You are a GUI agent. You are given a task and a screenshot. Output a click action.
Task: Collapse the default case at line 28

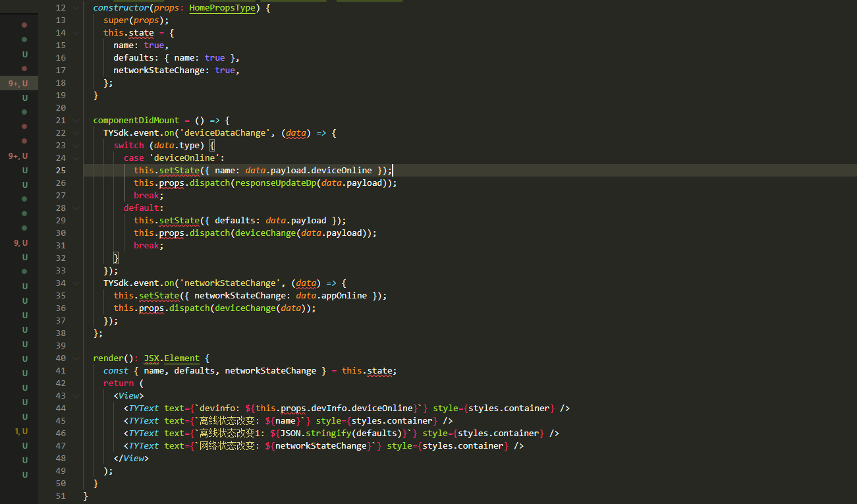pyautogui.click(x=77, y=208)
